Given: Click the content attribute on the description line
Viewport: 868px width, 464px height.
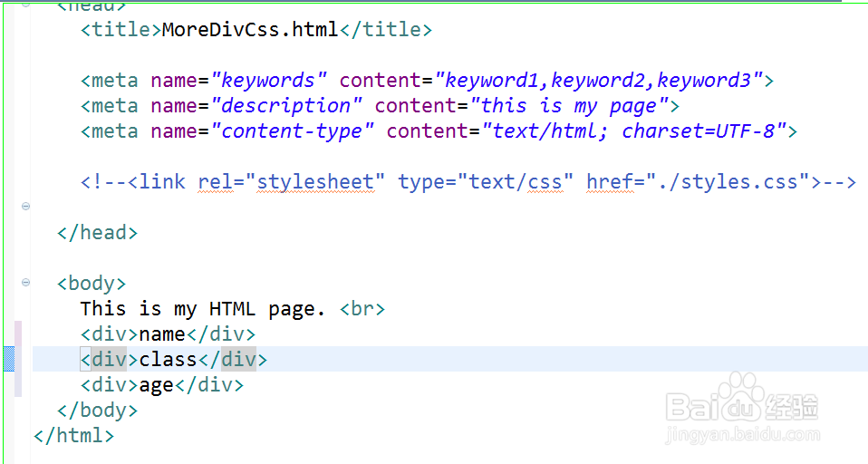Looking at the screenshot, I should pos(416,106).
